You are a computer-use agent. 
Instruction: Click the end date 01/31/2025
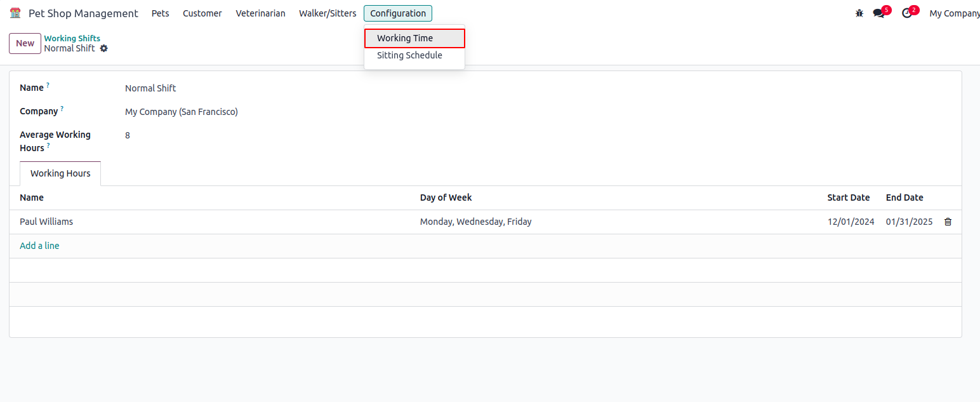pyautogui.click(x=910, y=222)
